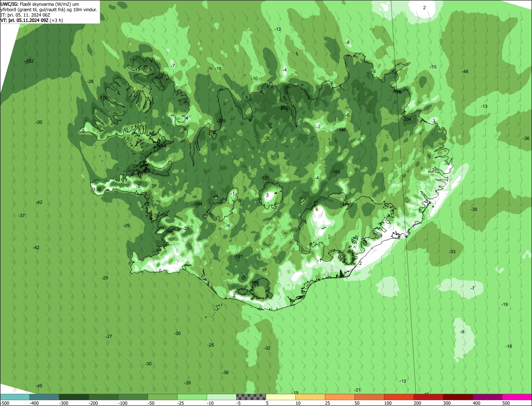Click the -165 value on the map

pos(336,172)
